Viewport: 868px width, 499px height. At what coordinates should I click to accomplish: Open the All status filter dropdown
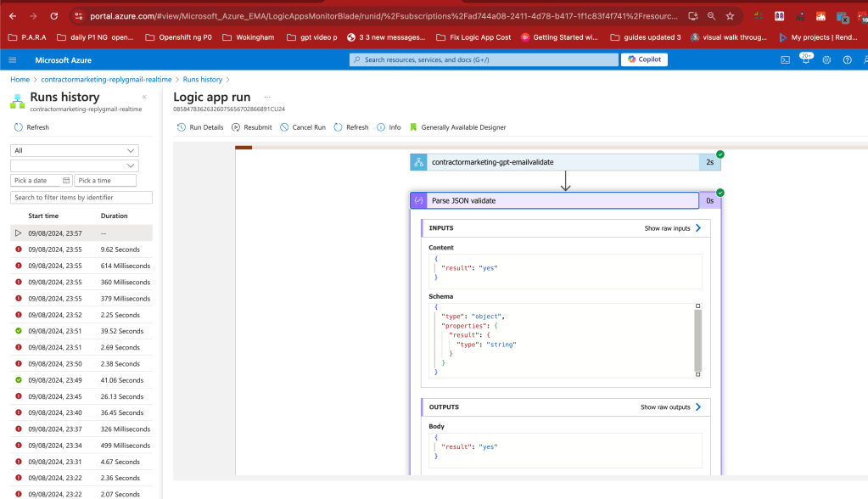74,151
